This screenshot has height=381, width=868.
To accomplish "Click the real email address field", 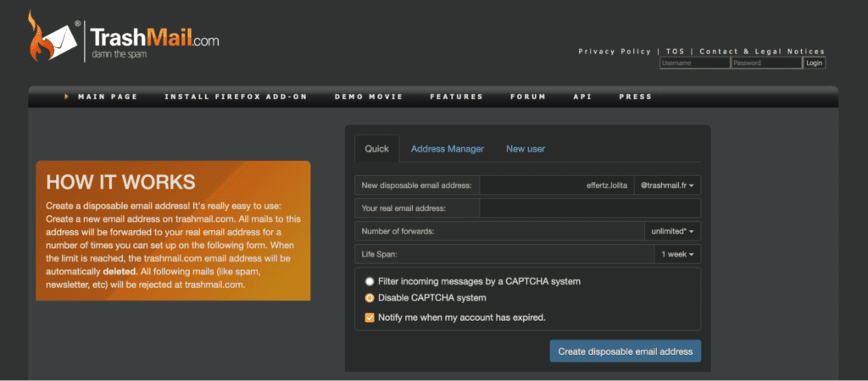I will coord(590,208).
